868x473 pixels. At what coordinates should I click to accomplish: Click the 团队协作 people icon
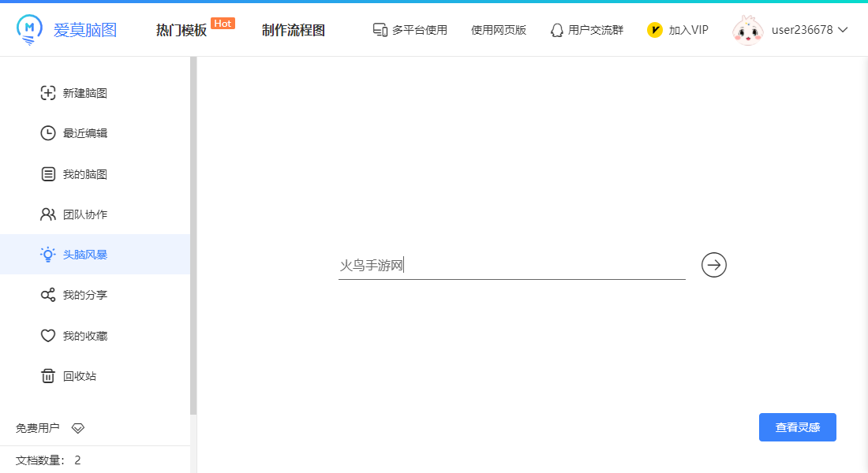point(48,214)
